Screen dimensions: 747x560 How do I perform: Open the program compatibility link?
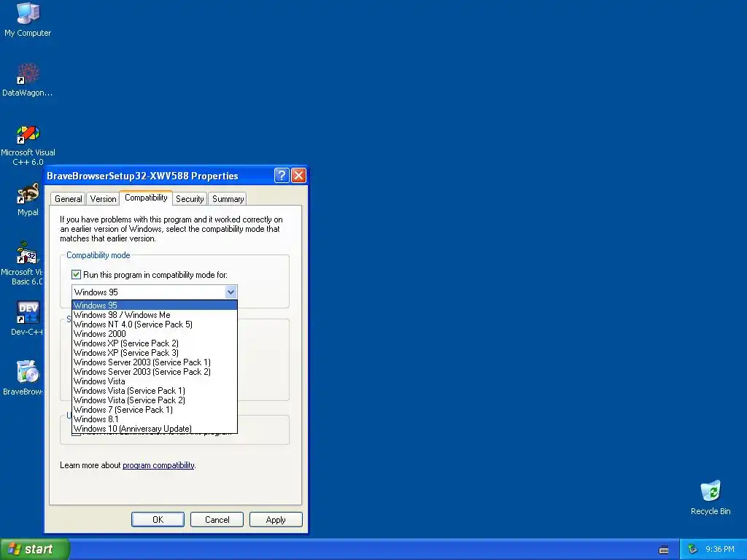pyautogui.click(x=158, y=465)
